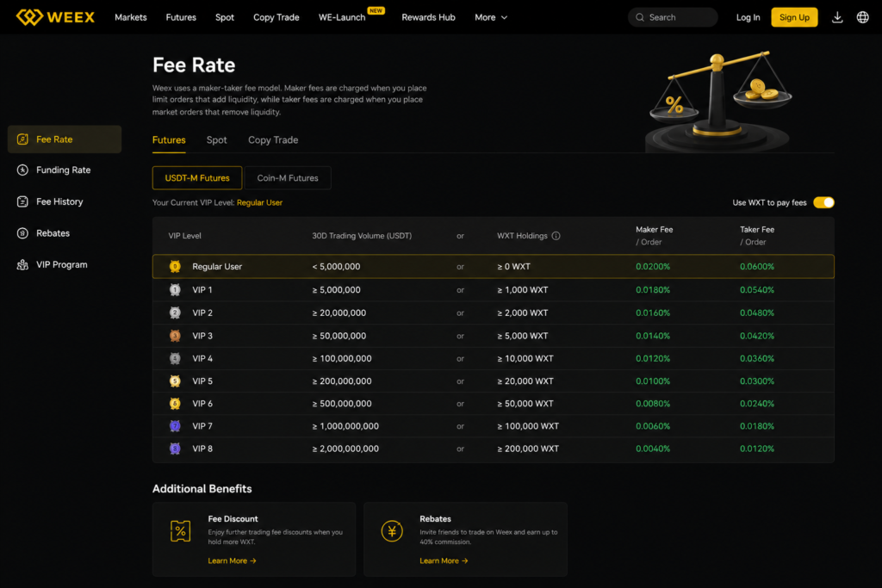
Task: Switch to the Copy Trade fee tab
Action: pyautogui.click(x=273, y=140)
